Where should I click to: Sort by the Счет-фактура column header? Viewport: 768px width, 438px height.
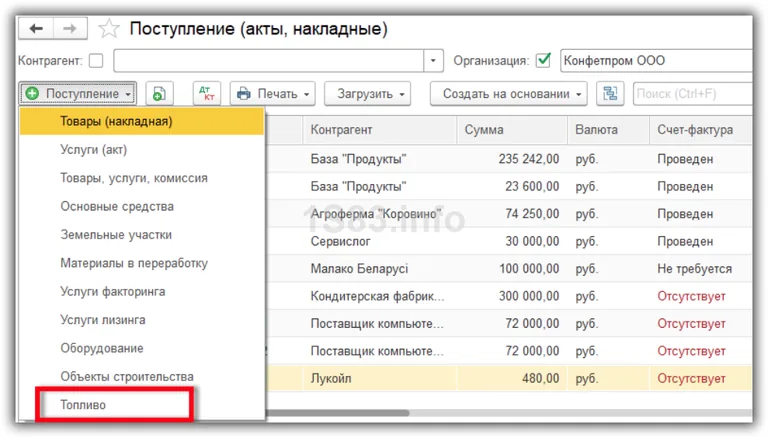701,130
